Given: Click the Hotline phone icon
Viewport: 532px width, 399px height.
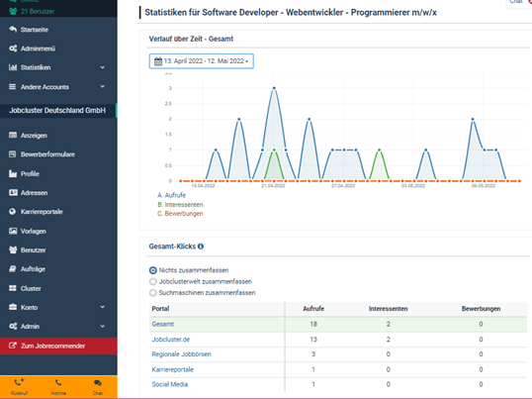Looking at the screenshot, I should pos(58,383).
